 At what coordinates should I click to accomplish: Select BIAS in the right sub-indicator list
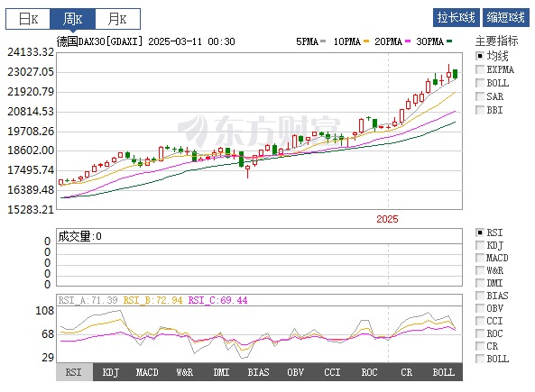pyautogui.click(x=480, y=296)
